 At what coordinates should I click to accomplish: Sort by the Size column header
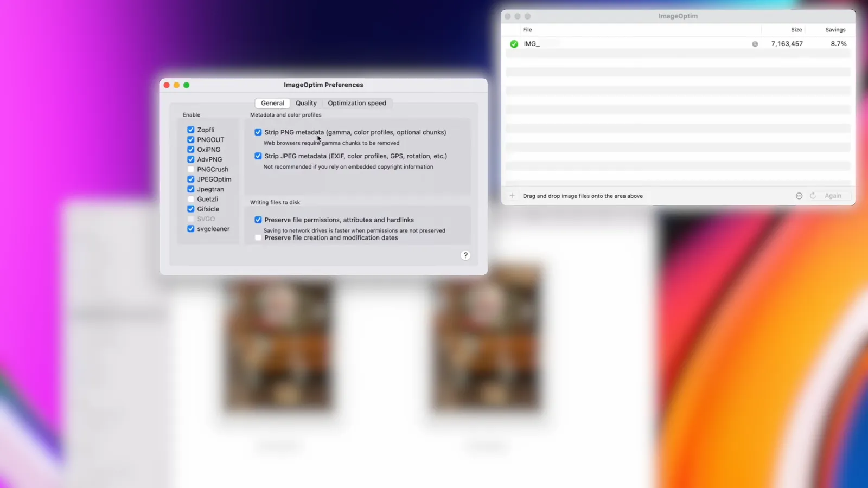coord(796,30)
